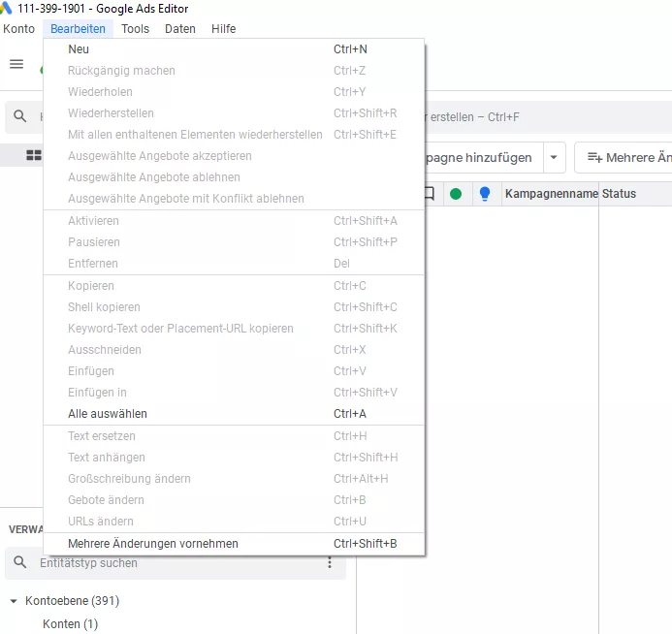
Task: Click Entfernen menu entry
Action: pyautogui.click(x=234, y=264)
